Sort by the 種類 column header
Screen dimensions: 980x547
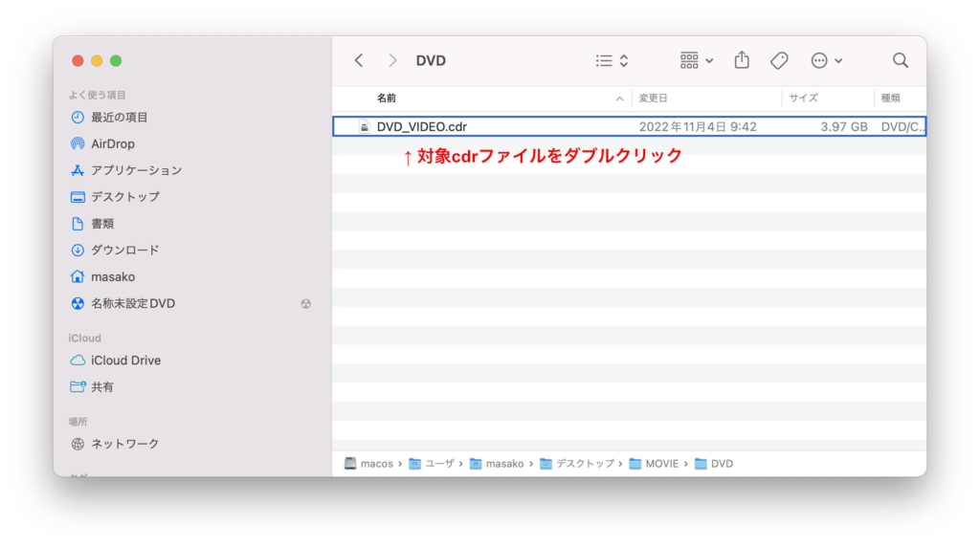(891, 98)
